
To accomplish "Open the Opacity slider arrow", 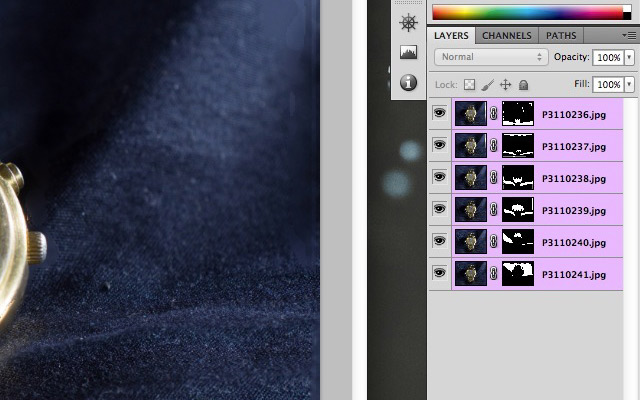I will coord(629,57).
